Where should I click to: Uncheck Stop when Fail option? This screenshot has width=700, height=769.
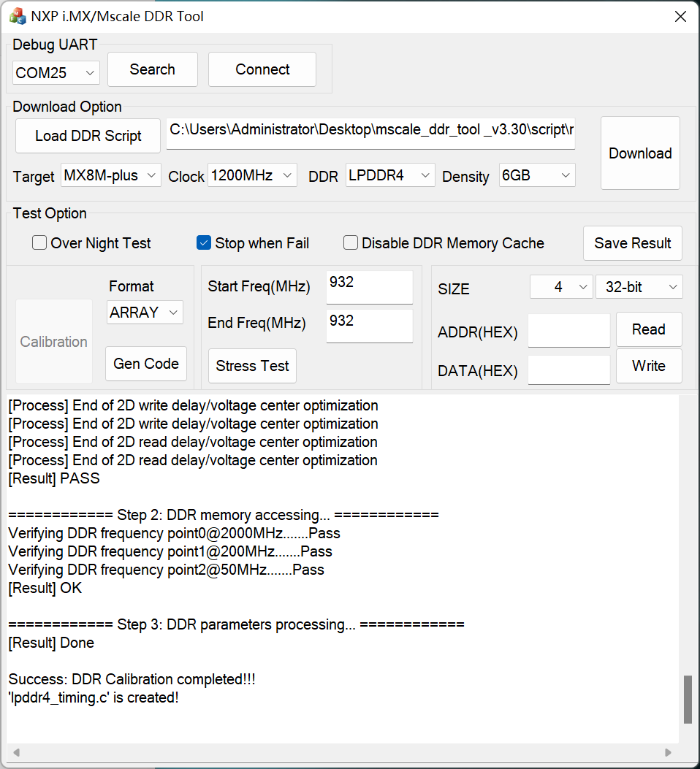pos(203,242)
